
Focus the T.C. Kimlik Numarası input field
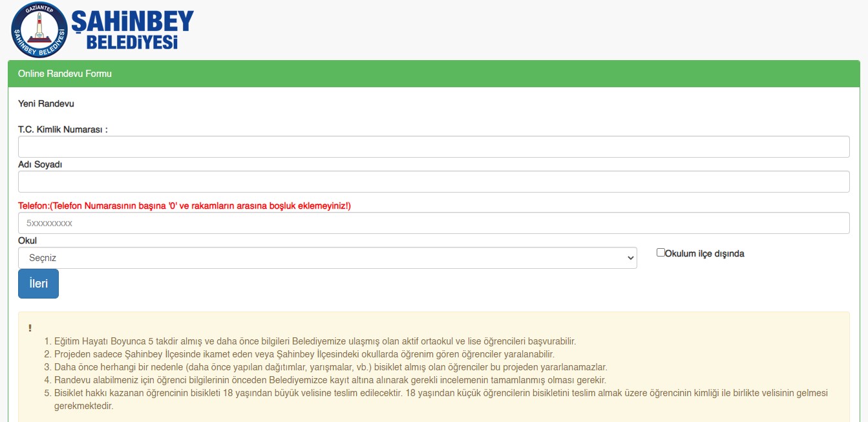coord(434,147)
